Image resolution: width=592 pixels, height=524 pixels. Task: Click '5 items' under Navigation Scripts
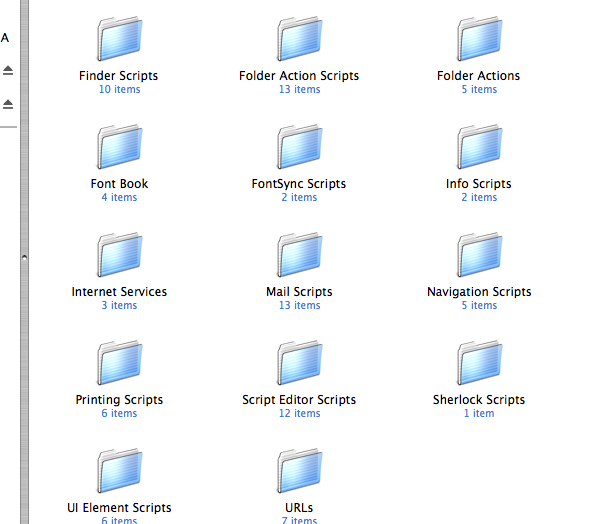tap(479, 305)
